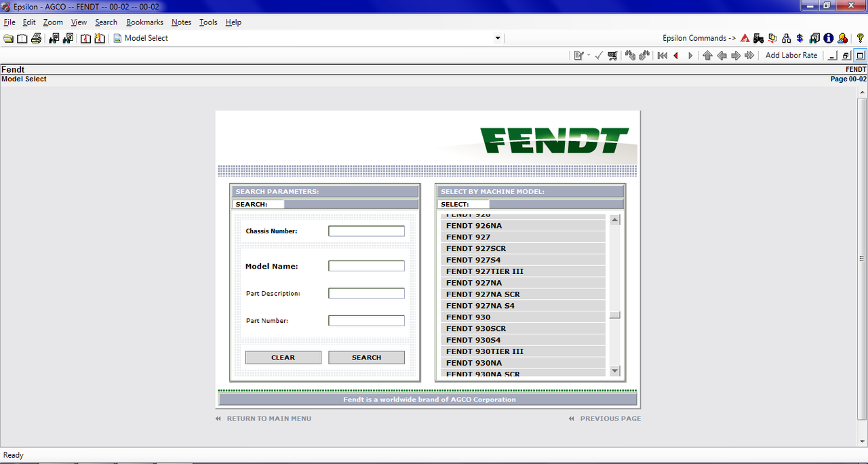Click the gray right arrow navigation icon
The height and width of the screenshot is (464, 868).
[736, 56]
